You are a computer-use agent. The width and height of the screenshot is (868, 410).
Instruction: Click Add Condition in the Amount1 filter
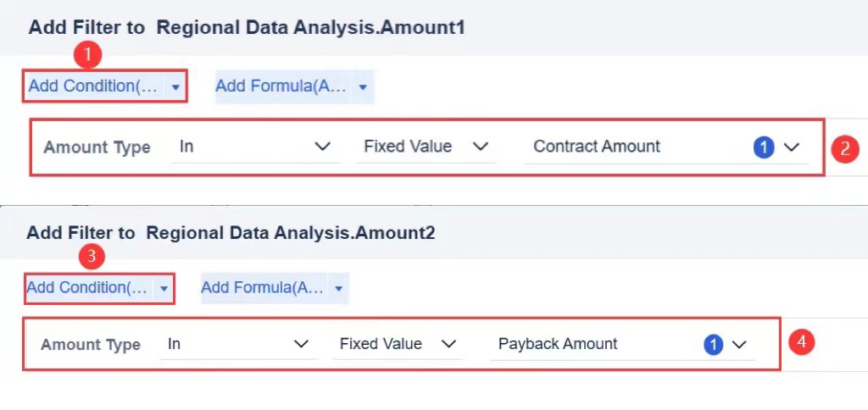tap(93, 86)
